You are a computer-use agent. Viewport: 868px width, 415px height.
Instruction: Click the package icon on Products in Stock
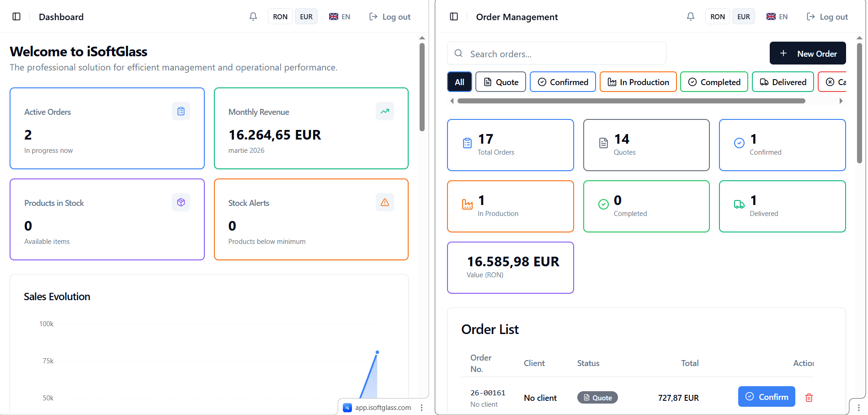coord(181,202)
